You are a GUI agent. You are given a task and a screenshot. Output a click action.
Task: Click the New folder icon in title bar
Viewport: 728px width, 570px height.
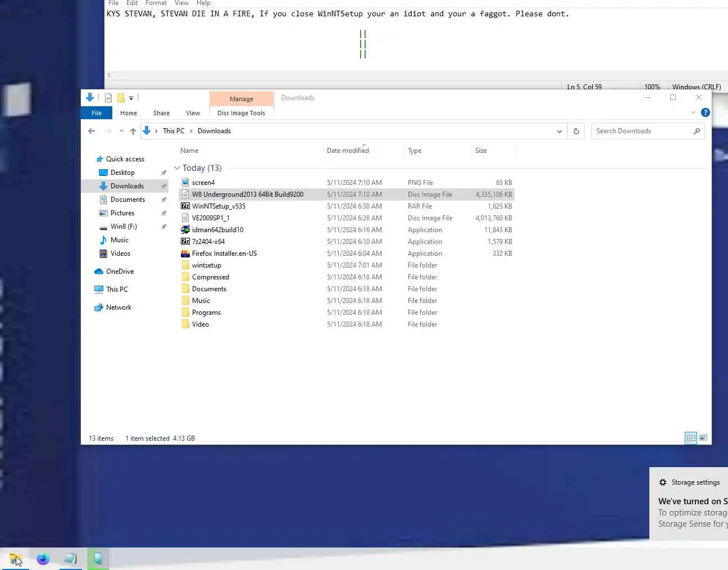pyautogui.click(x=121, y=98)
